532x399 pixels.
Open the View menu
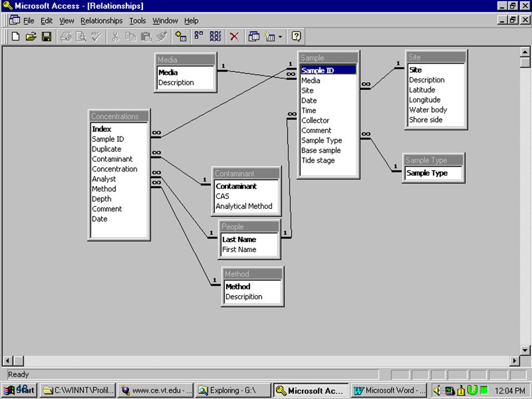66,21
